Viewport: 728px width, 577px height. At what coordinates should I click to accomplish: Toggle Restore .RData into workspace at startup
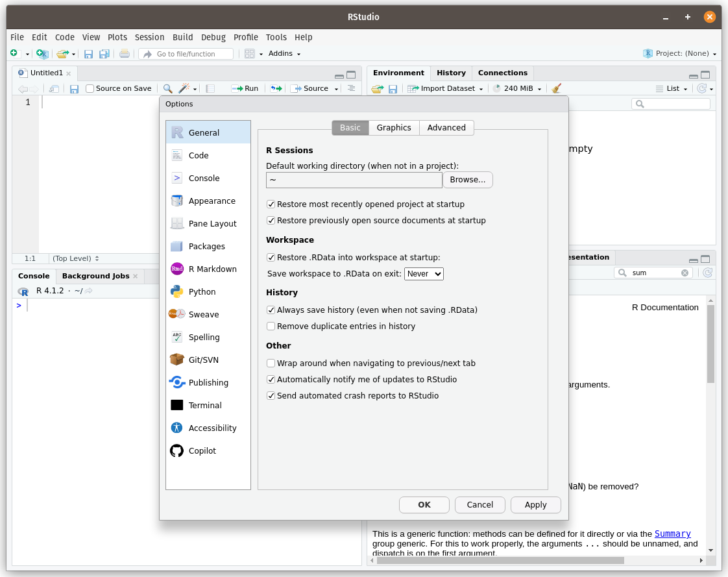[x=271, y=258]
